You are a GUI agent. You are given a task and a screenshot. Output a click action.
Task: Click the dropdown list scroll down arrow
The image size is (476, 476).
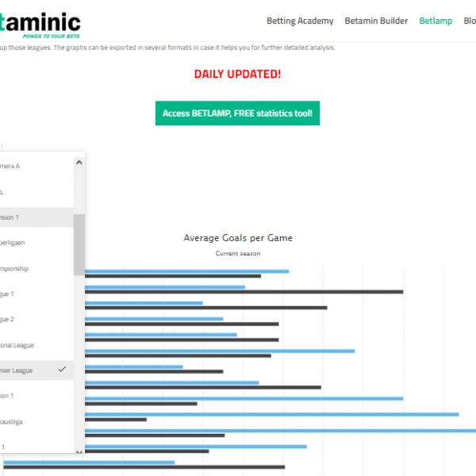(79, 451)
